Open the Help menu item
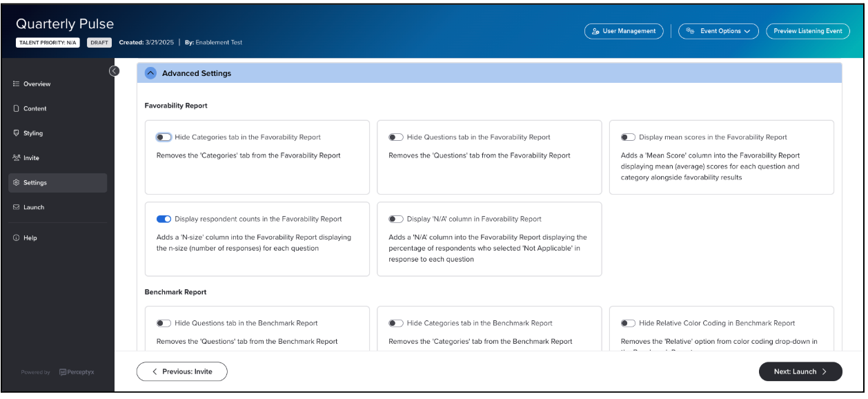Viewport: 868px width, 399px height. point(58,238)
